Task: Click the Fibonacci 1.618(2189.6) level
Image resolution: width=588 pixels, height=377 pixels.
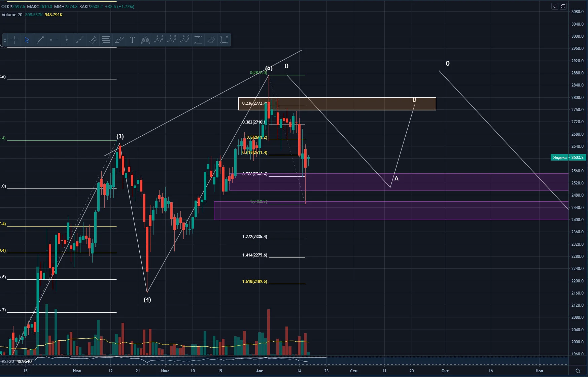Action: pyautogui.click(x=255, y=281)
